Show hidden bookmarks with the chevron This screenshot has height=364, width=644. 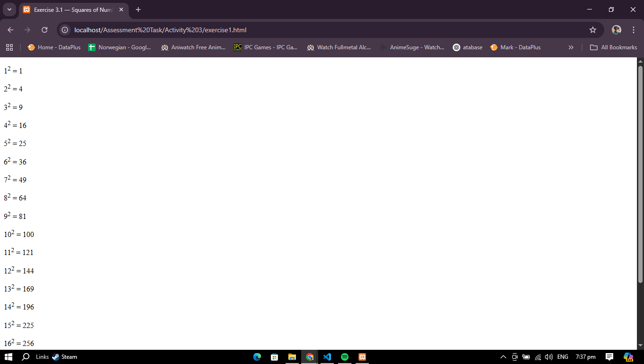click(x=571, y=47)
